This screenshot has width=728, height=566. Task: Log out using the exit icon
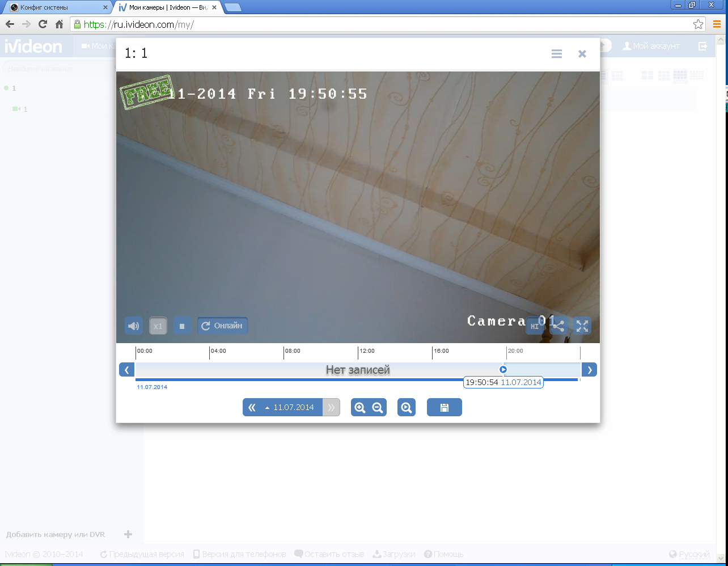(x=703, y=46)
